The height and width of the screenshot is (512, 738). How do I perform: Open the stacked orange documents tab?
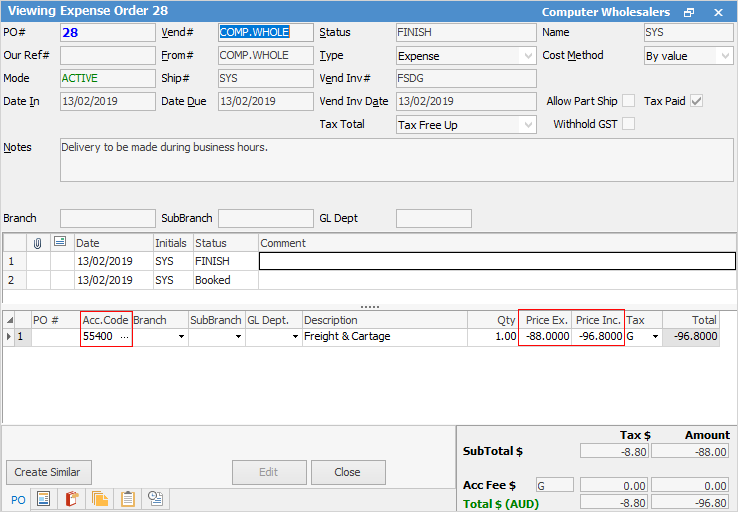[100, 498]
